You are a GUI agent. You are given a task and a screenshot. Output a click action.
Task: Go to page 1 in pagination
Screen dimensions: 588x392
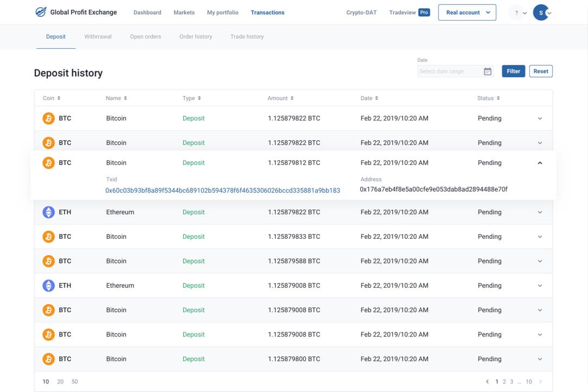point(497,382)
